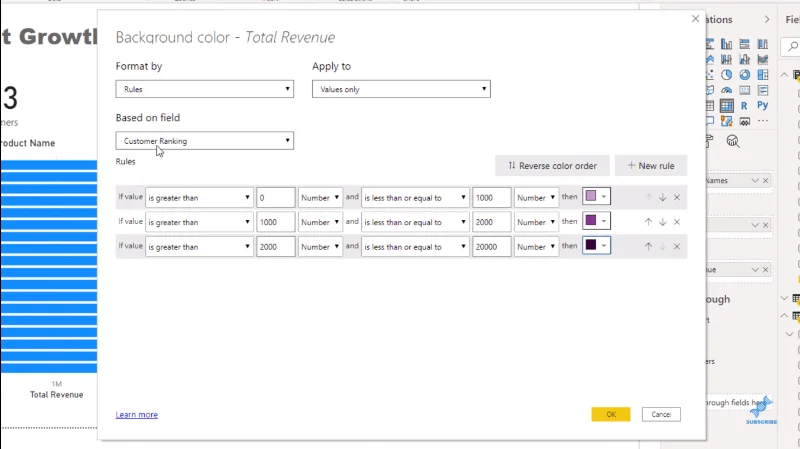Select the R script visual
800x449 pixels.
(744, 106)
